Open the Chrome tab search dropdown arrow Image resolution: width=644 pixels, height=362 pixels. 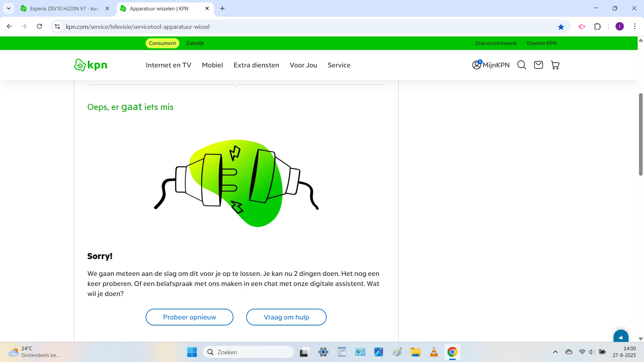pyautogui.click(x=9, y=8)
